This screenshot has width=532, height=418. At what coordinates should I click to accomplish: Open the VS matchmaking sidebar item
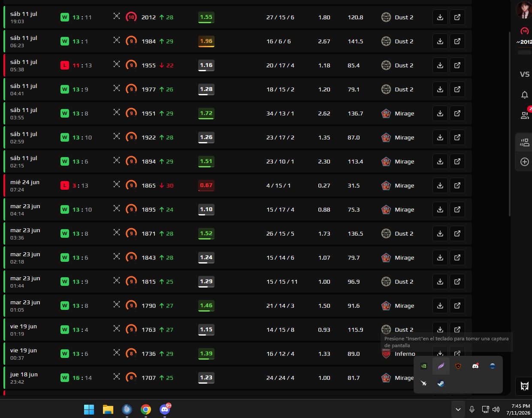coord(525,74)
